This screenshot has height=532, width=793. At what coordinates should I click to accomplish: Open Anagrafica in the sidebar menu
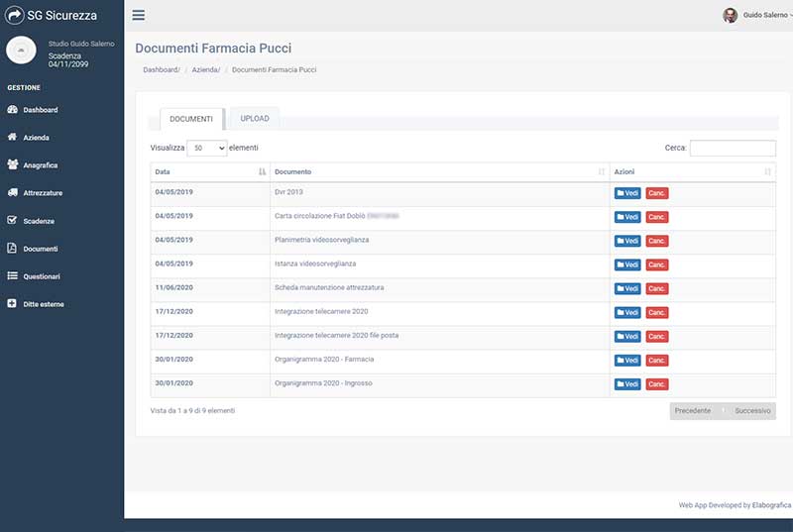(x=41, y=165)
